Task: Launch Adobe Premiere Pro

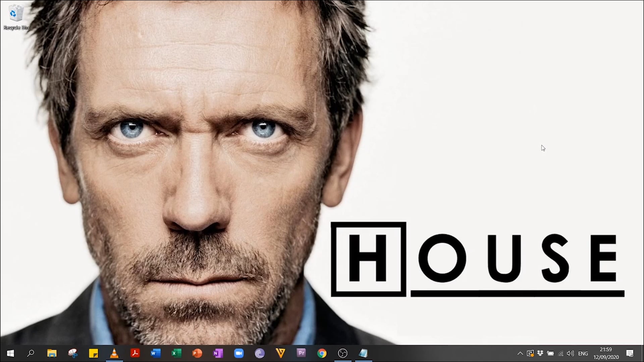Action: [301, 353]
